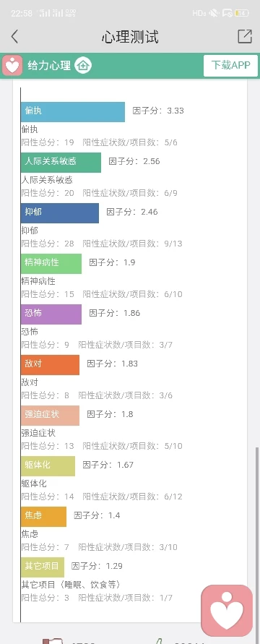This screenshot has width=260, height=644.
Task: Open the green home icon beside 给力心理
Action: [x=83, y=65]
